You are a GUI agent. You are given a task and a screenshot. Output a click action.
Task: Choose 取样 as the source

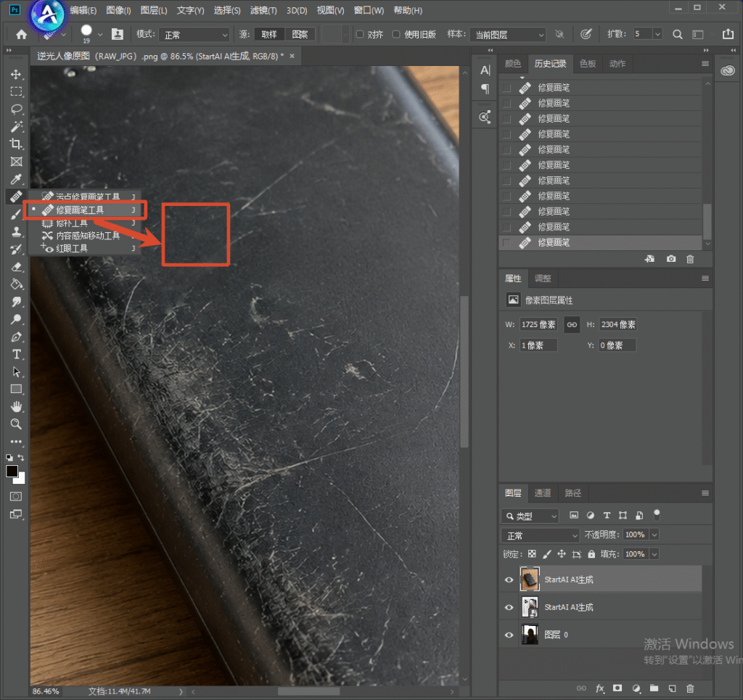[x=269, y=34]
